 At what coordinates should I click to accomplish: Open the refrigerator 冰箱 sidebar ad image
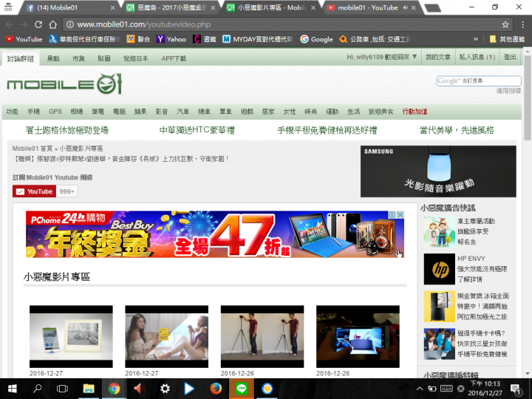(x=439, y=307)
